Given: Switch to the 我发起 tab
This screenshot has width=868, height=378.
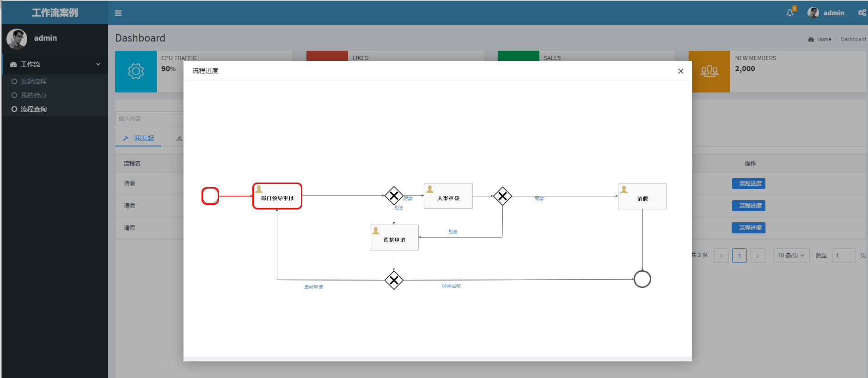Looking at the screenshot, I should (x=138, y=138).
